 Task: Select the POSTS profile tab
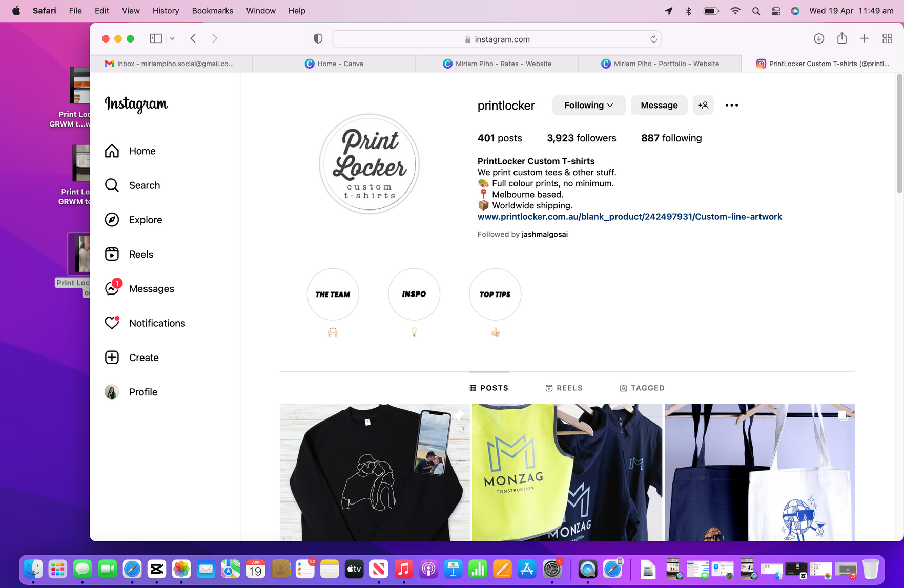489,388
